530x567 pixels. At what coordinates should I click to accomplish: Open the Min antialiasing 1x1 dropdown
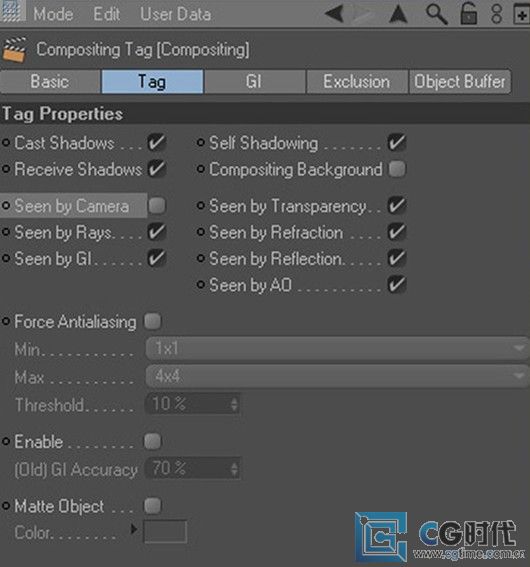pyautogui.click(x=337, y=349)
